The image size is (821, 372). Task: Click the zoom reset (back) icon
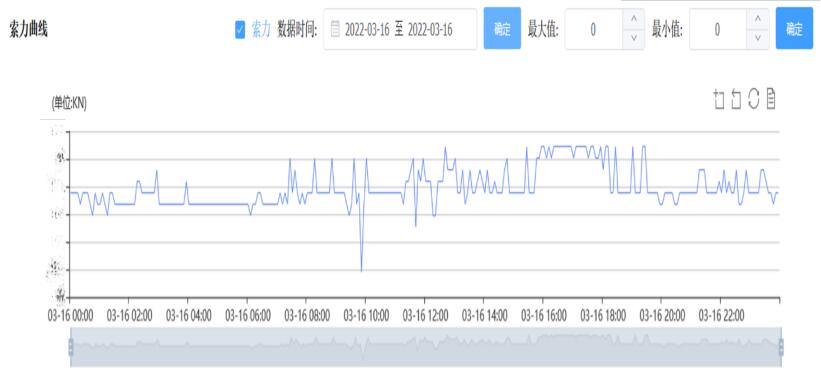click(736, 99)
